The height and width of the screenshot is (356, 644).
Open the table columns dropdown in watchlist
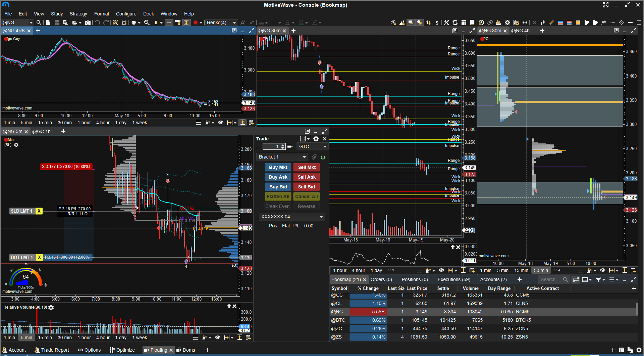[587, 279]
